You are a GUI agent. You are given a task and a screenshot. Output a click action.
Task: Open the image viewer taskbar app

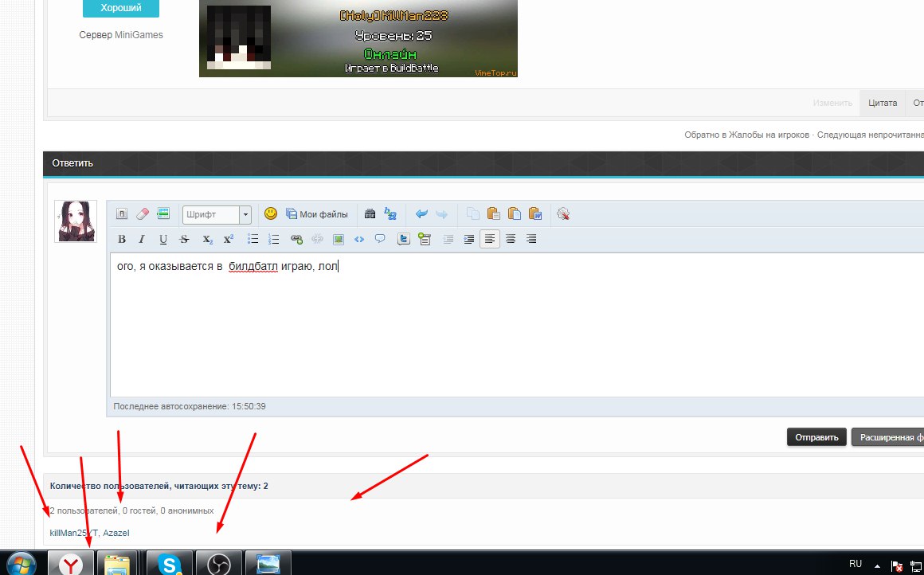tap(268, 564)
